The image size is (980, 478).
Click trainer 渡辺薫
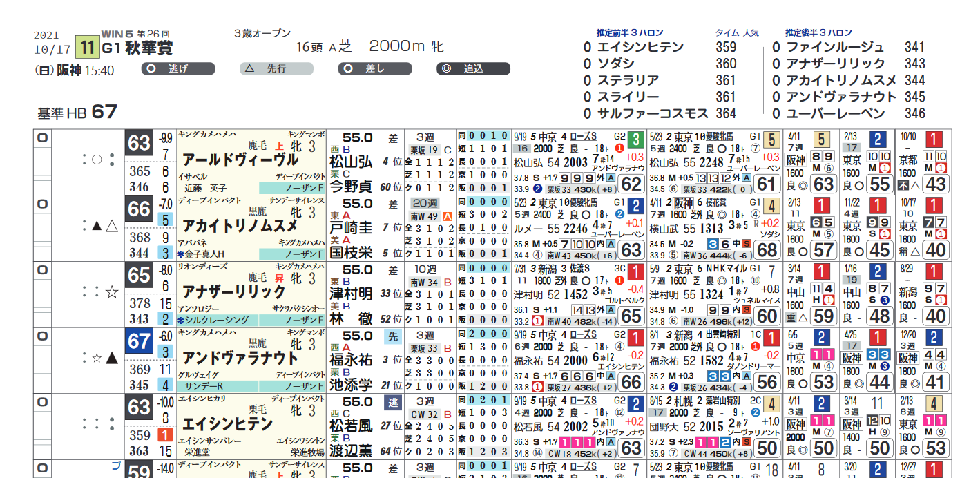(350, 450)
